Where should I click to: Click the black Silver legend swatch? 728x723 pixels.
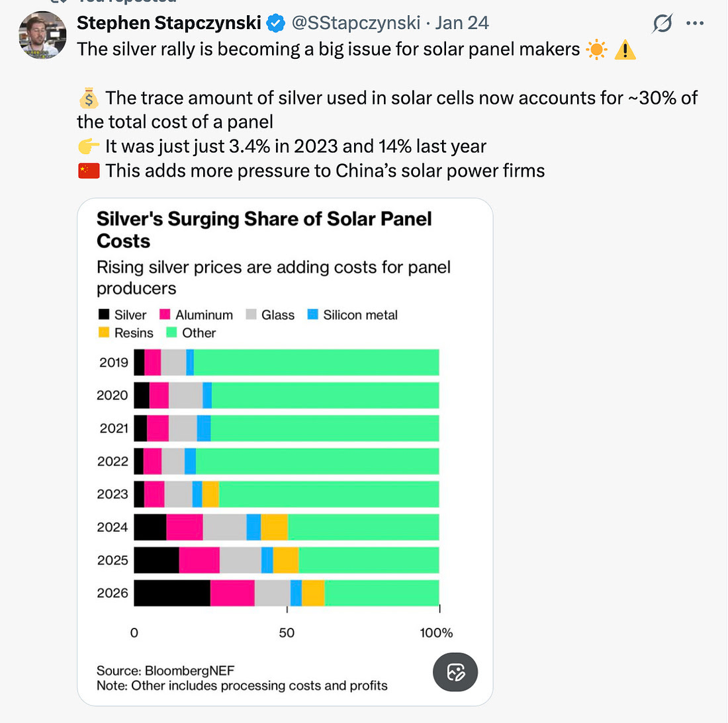coord(104,314)
